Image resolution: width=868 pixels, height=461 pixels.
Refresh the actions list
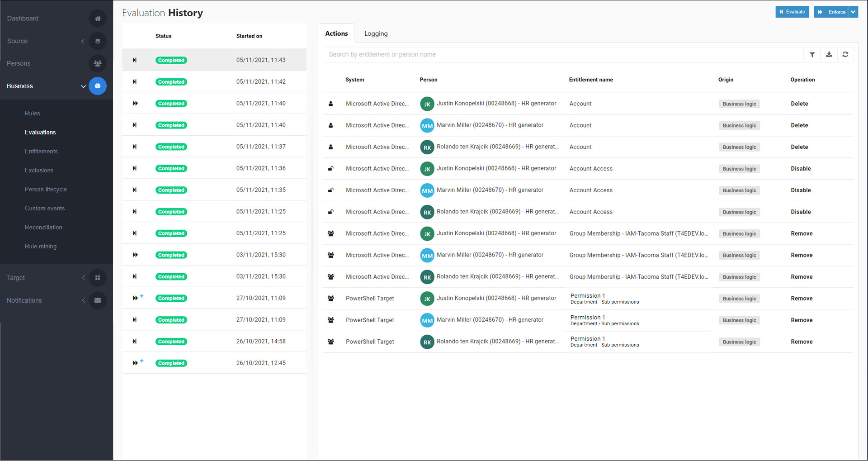click(845, 55)
